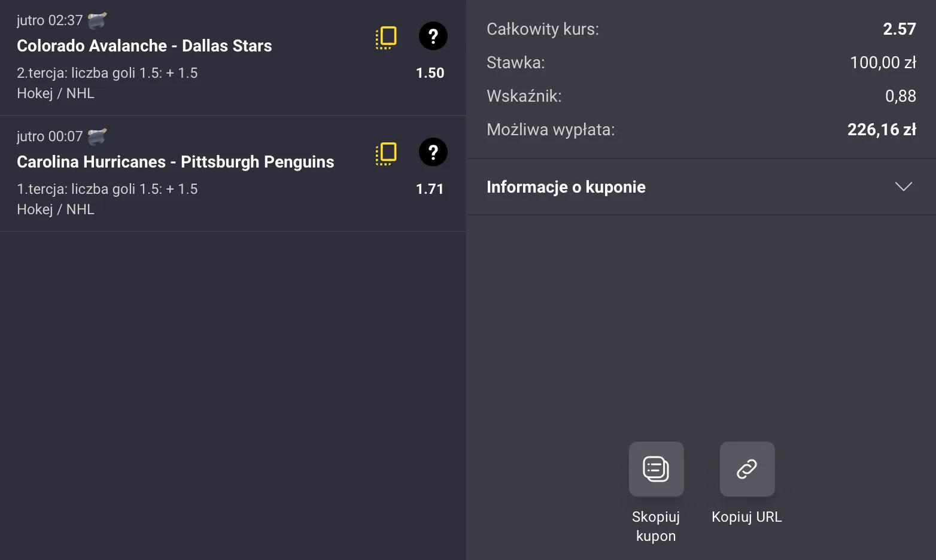Open details of the Colorado Avalanche - Dallas Stars match
Screen dimensions: 936x560
coord(144,45)
